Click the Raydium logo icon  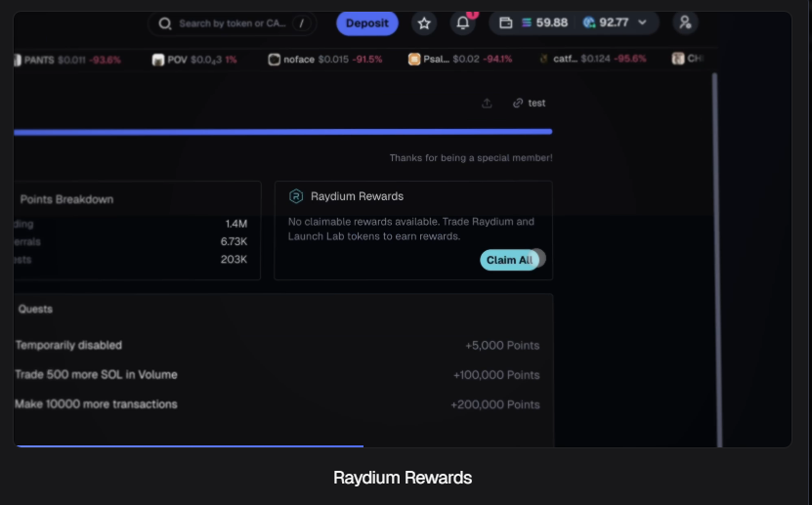[x=296, y=196]
